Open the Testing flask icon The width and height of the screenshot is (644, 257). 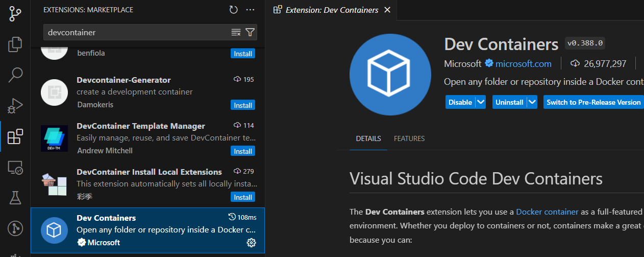[15, 197]
